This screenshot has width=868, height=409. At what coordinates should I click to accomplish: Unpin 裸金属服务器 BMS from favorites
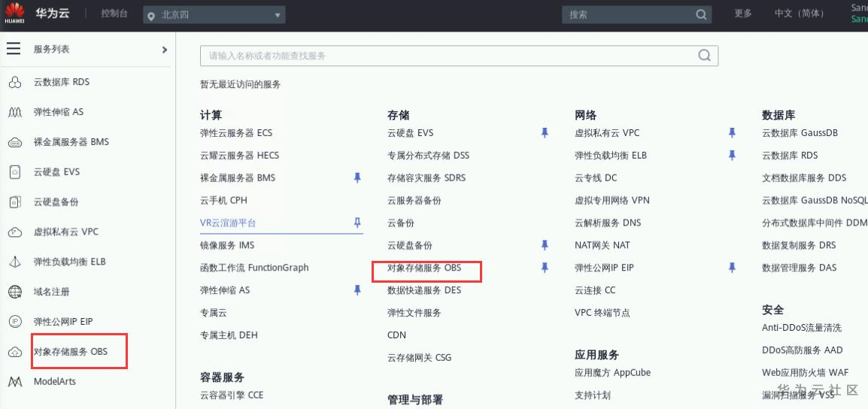[x=357, y=177]
